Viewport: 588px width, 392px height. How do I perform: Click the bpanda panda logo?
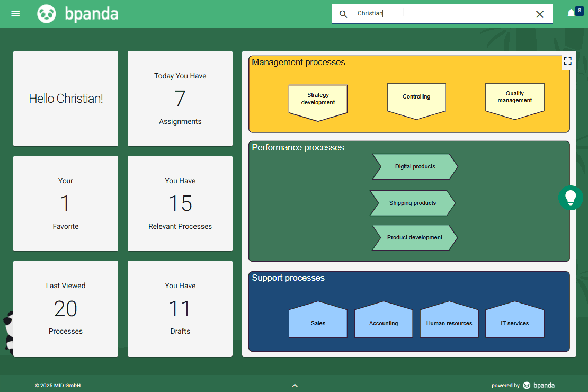tap(47, 13)
